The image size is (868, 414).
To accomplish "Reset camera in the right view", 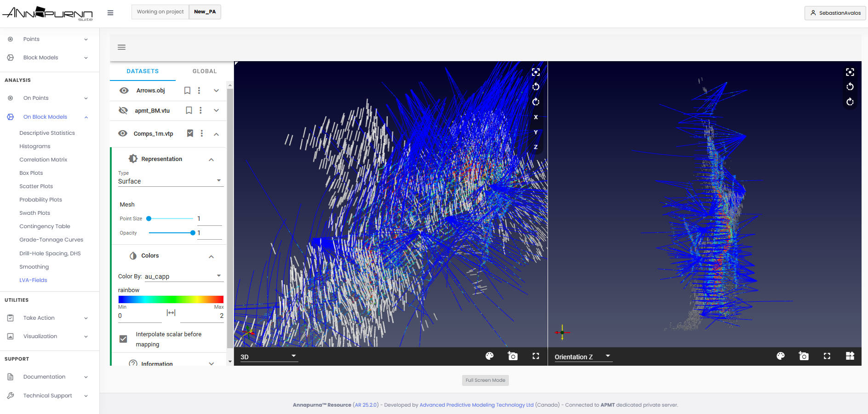I will 850,72.
